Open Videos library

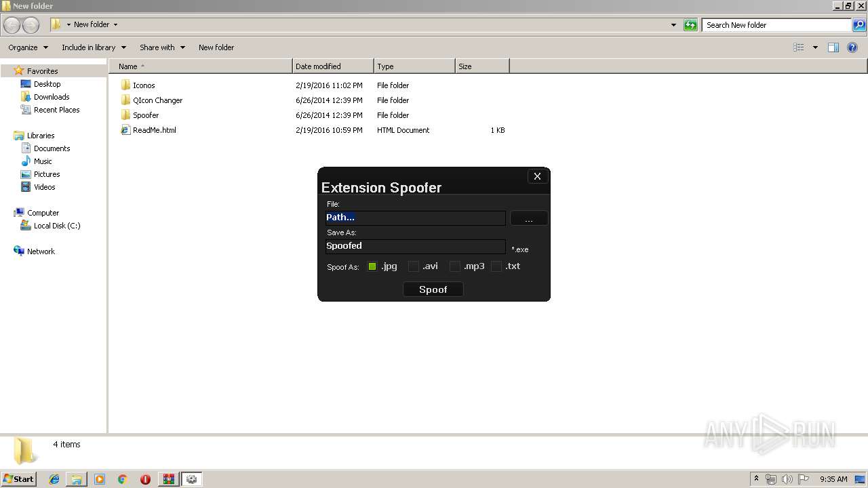45,187
